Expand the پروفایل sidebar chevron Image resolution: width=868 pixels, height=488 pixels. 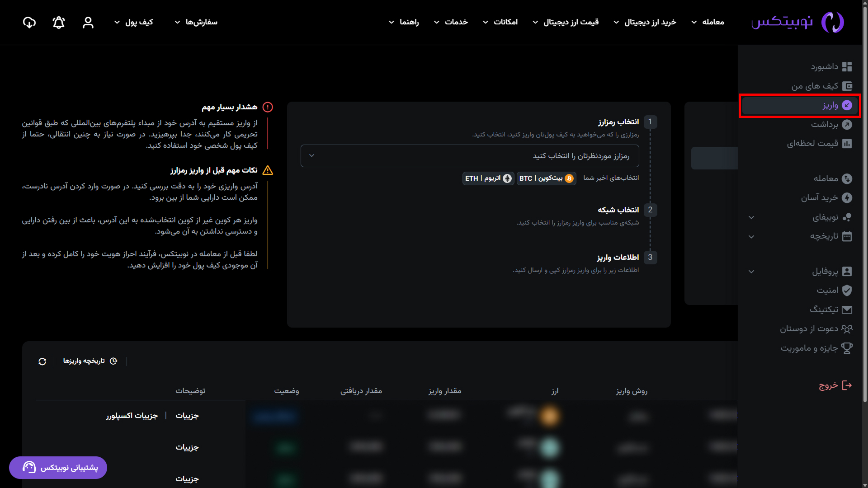coord(751,272)
